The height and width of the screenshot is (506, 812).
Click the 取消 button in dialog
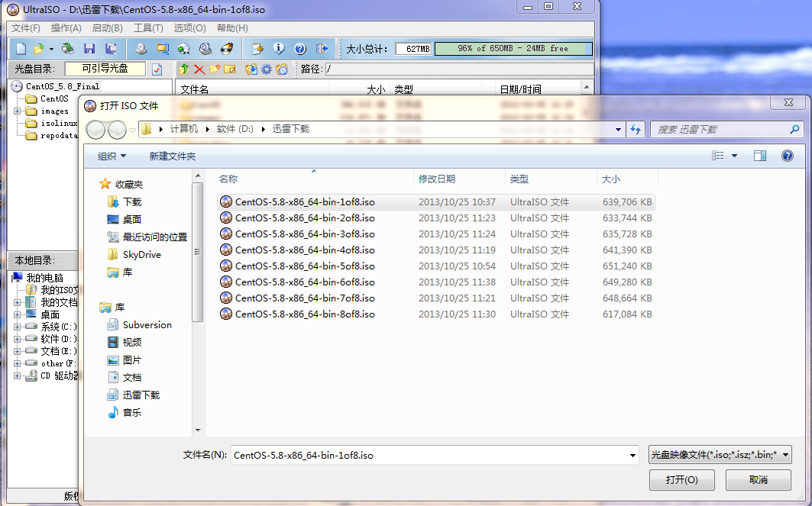758,480
